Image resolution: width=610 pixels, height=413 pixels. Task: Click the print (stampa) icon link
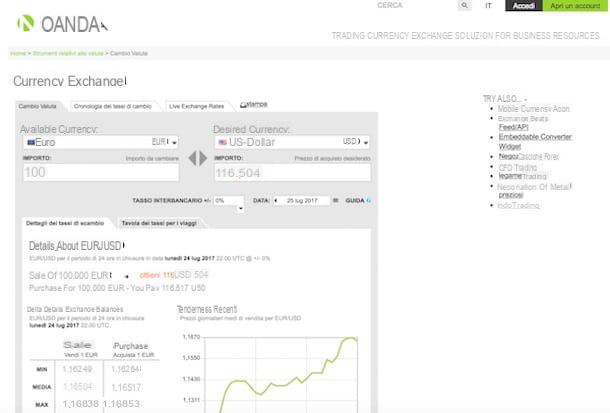click(254, 104)
